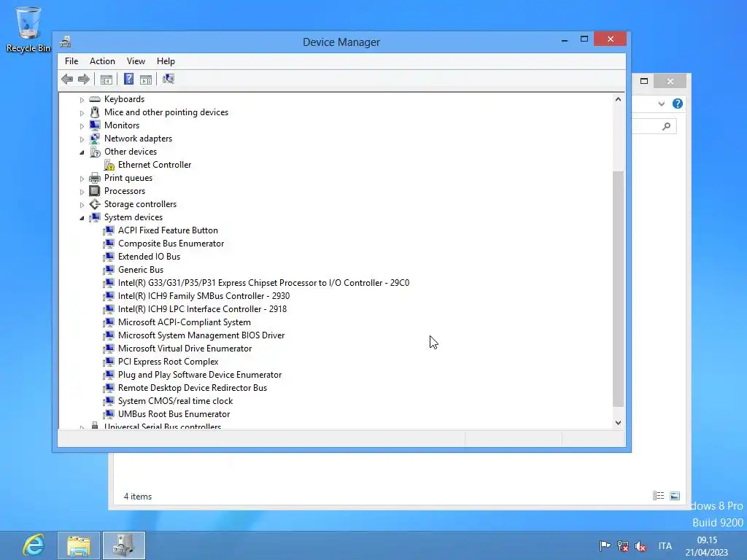747x560 pixels.
Task: Click the Other devices category icon
Action: coord(95,152)
